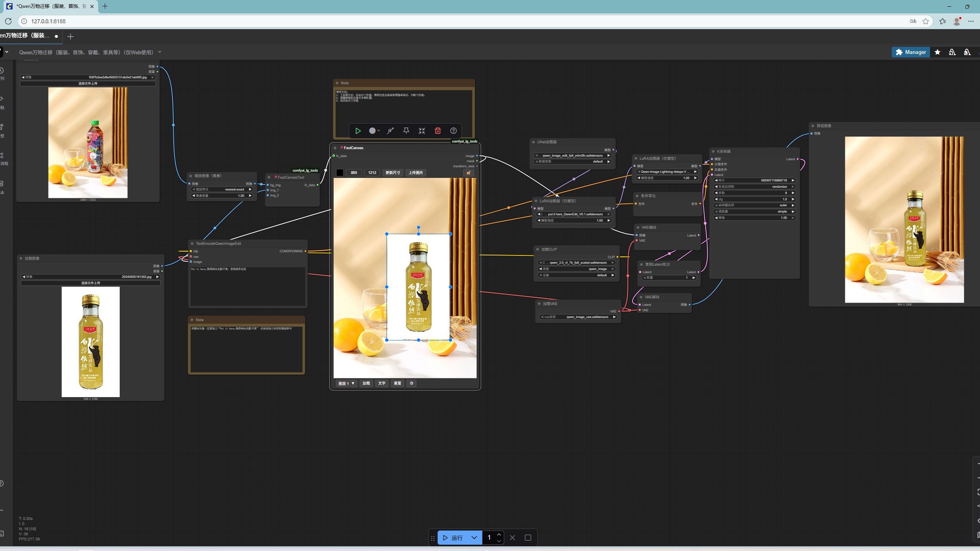Open the qwen_2.5_vl_7b CLIP name selector
The height and width of the screenshot is (551, 980).
[576, 263]
